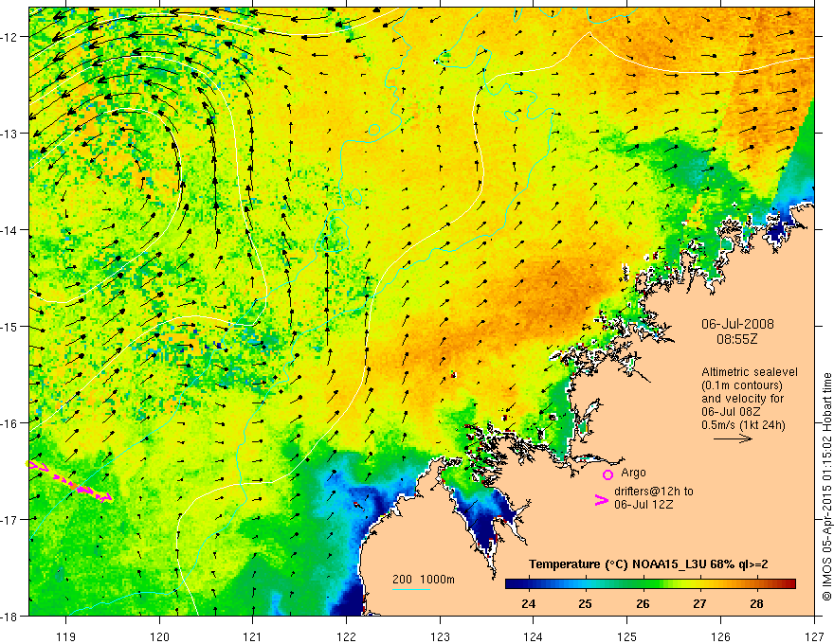
Task: Click the yellow band of color bar above 27
Action: [699, 584]
